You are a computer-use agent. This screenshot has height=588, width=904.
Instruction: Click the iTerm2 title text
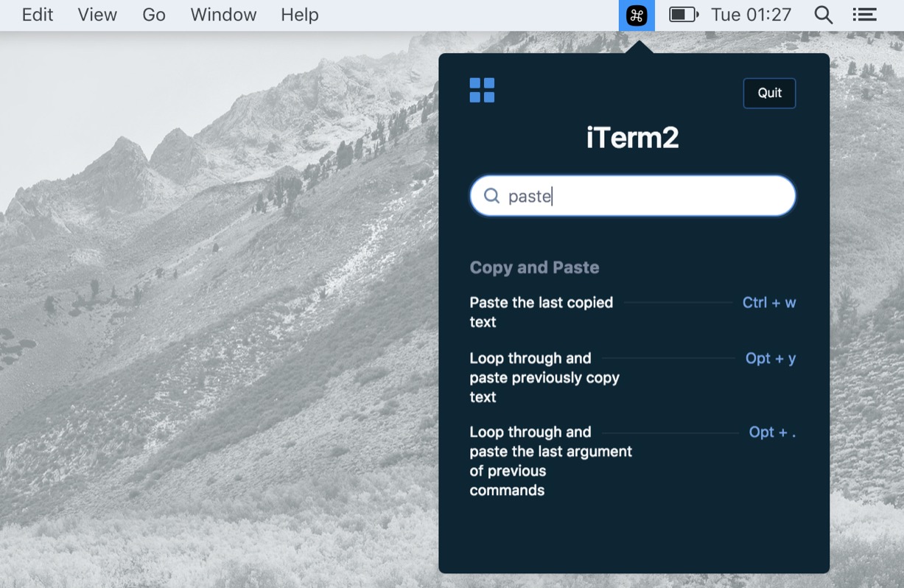(x=632, y=138)
